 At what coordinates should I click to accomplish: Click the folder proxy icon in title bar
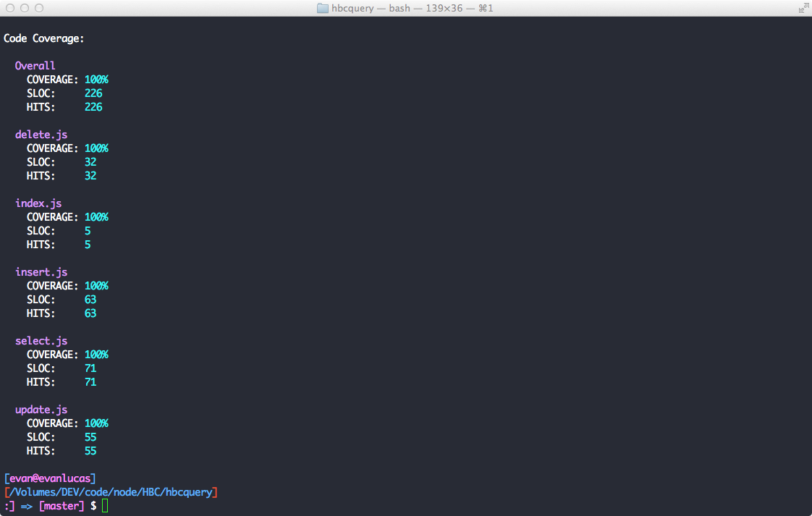tap(321, 8)
